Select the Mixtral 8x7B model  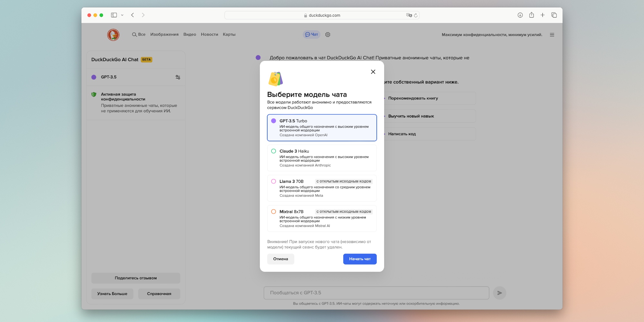(x=322, y=218)
